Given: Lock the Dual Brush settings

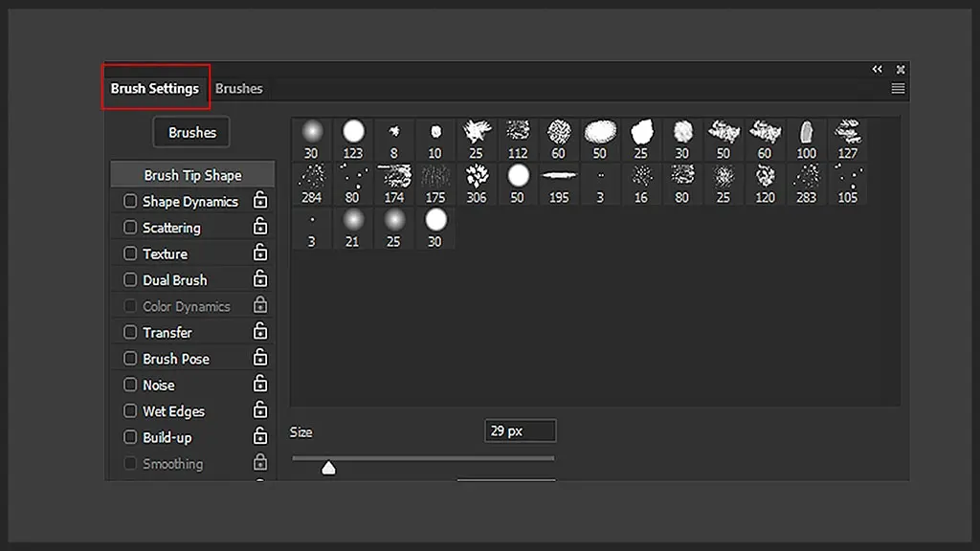Looking at the screenshot, I should pos(260,279).
